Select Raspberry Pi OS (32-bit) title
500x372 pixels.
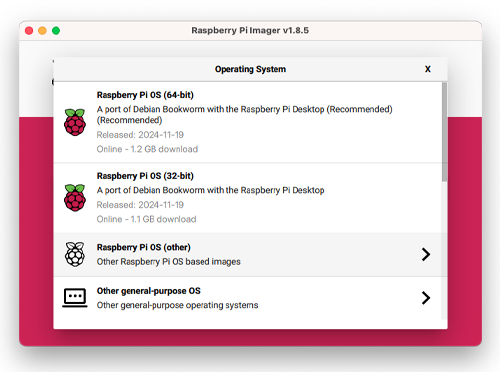[x=145, y=176]
